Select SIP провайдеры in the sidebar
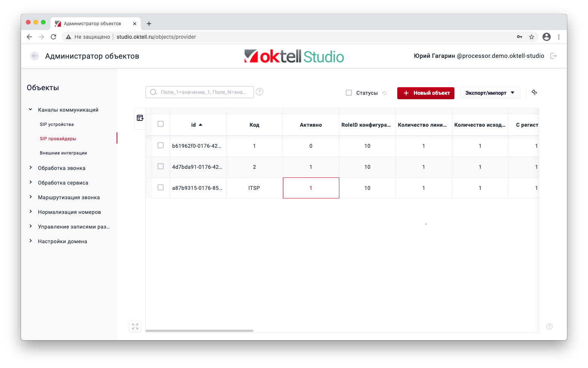 pyautogui.click(x=58, y=139)
